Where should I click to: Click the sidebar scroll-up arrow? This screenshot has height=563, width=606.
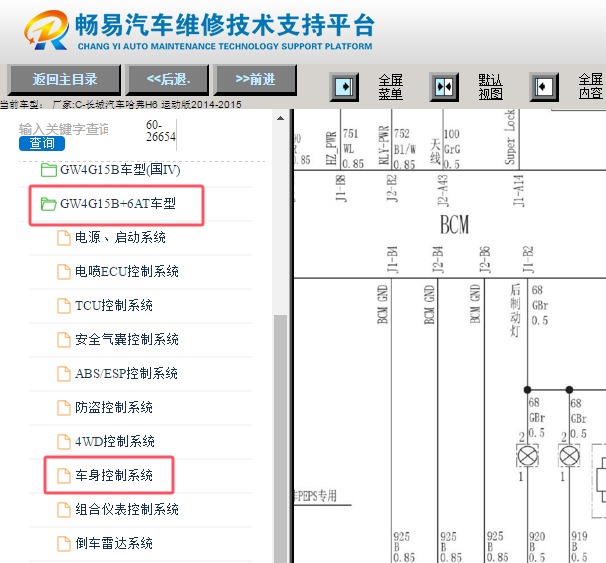click(x=281, y=118)
